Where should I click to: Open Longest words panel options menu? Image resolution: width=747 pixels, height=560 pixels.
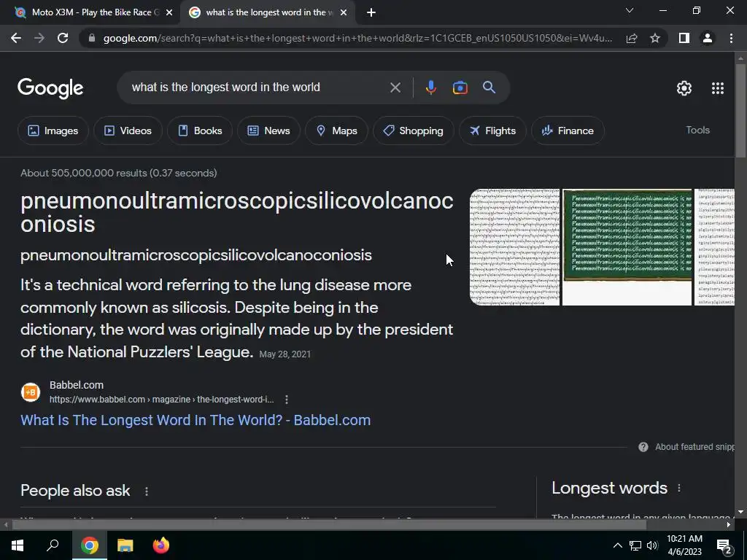click(x=679, y=488)
